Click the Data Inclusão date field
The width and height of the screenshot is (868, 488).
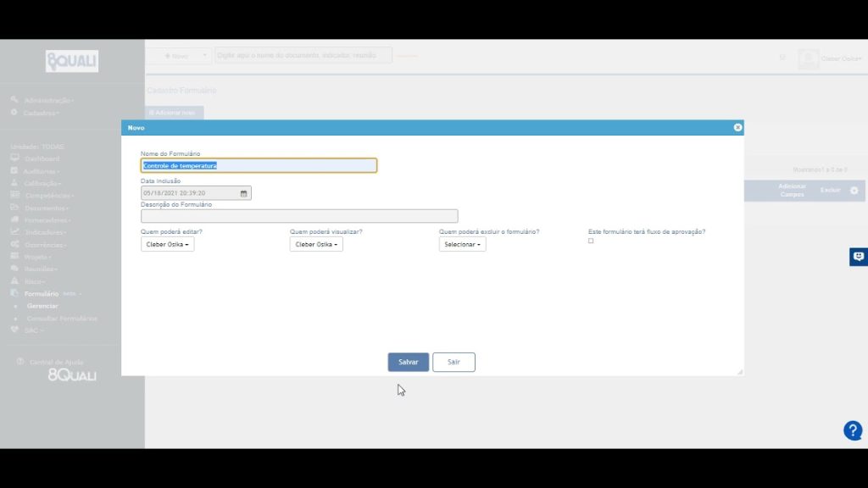coord(196,193)
